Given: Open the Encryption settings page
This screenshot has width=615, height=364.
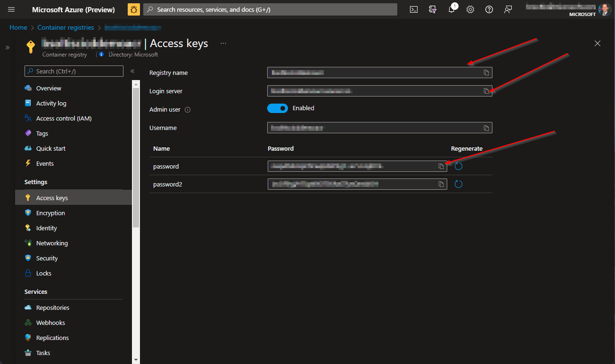Looking at the screenshot, I should (50, 213).
